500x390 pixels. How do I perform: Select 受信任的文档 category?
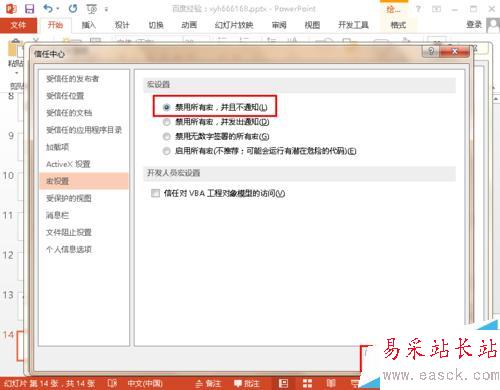pos(69,113)
